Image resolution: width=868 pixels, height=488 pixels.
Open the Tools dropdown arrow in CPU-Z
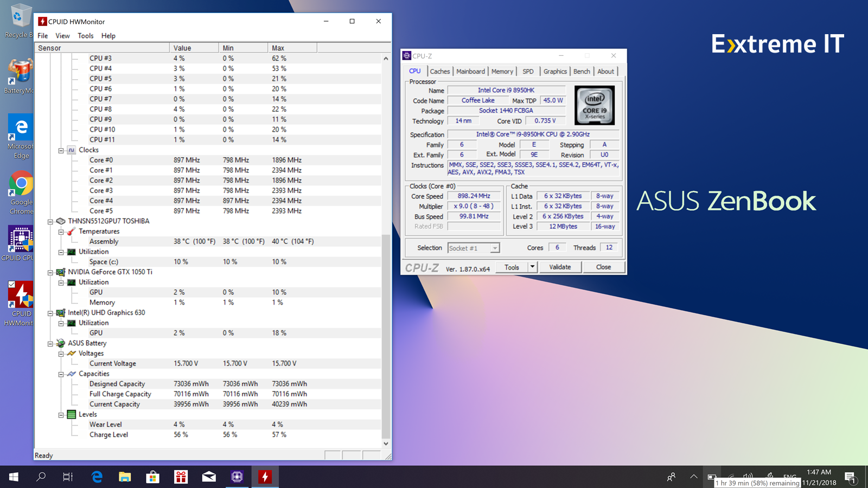[x=532, y=267]
